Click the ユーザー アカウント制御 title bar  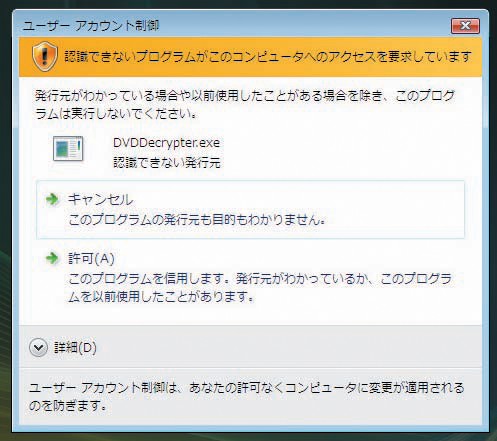(233, 25)
